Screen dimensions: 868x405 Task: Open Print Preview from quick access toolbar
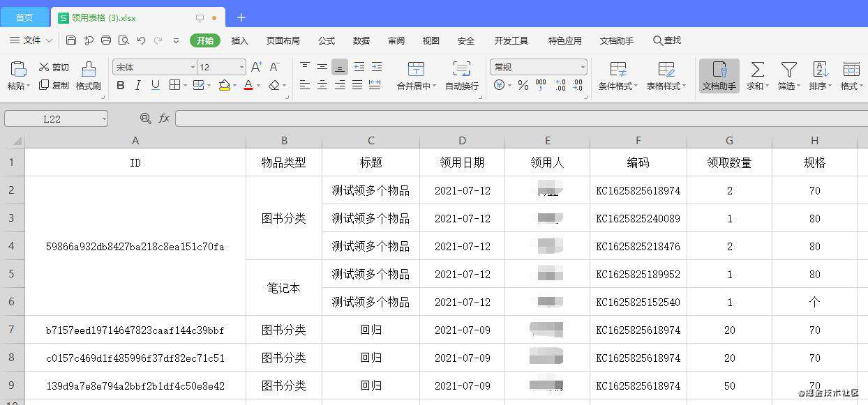[124, 40]
